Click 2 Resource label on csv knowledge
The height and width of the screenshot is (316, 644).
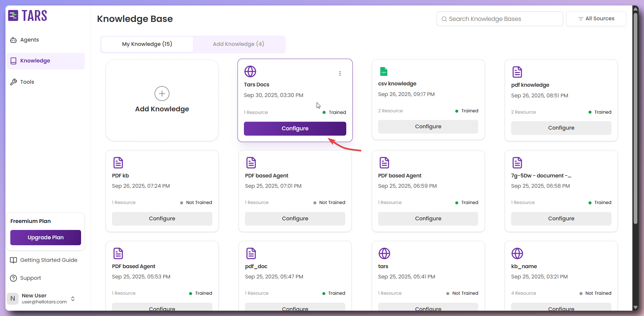pos(390,111)
